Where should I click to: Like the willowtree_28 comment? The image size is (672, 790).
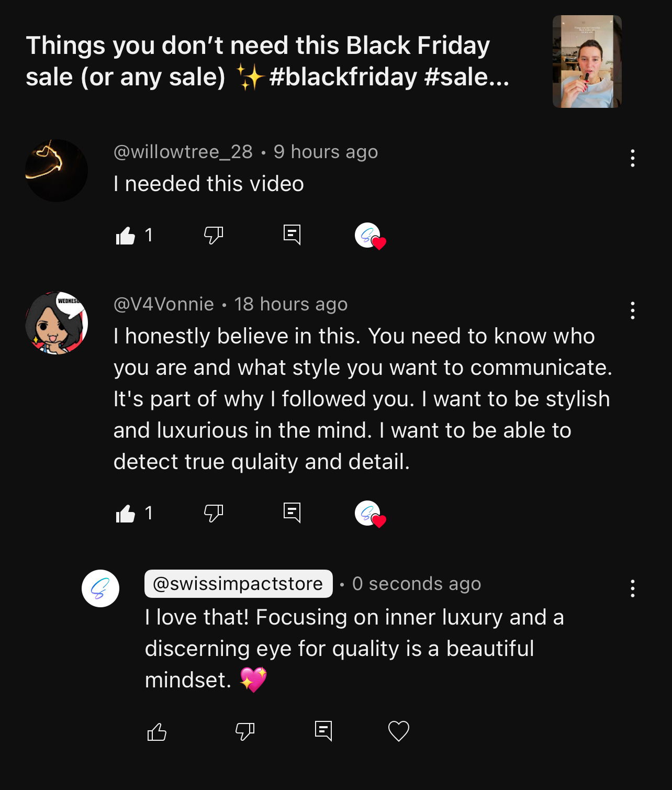coord(126,236)
